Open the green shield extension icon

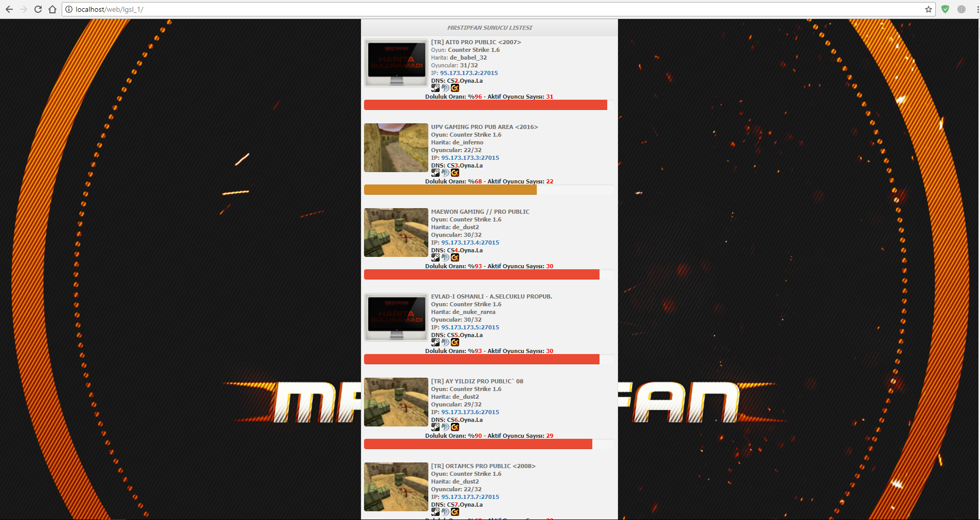pos(945,9)
